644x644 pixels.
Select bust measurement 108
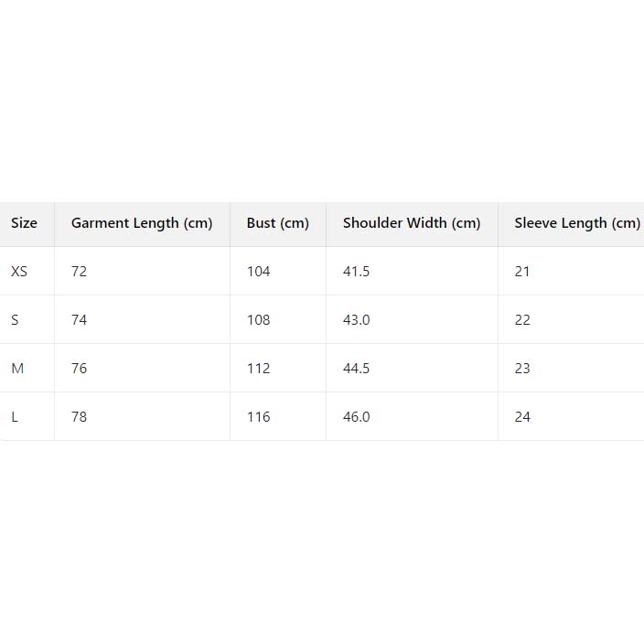pos(259,320)
